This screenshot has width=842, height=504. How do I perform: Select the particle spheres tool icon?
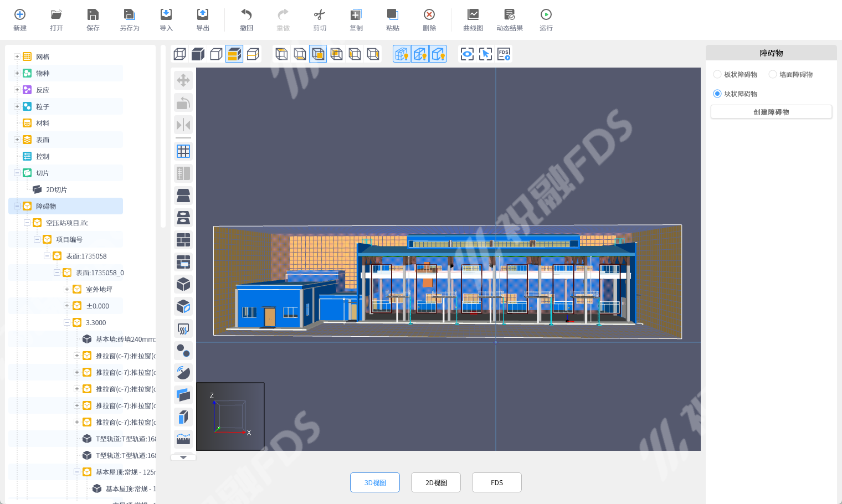tap(183, 351)
